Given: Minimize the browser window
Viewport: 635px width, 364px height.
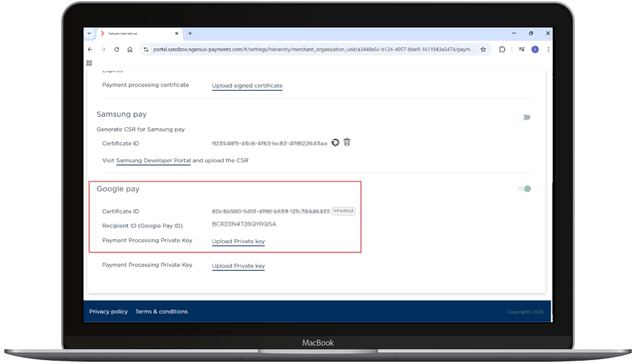Looking at the screenshot, I should pyautogui.click(x=514, y=34).
